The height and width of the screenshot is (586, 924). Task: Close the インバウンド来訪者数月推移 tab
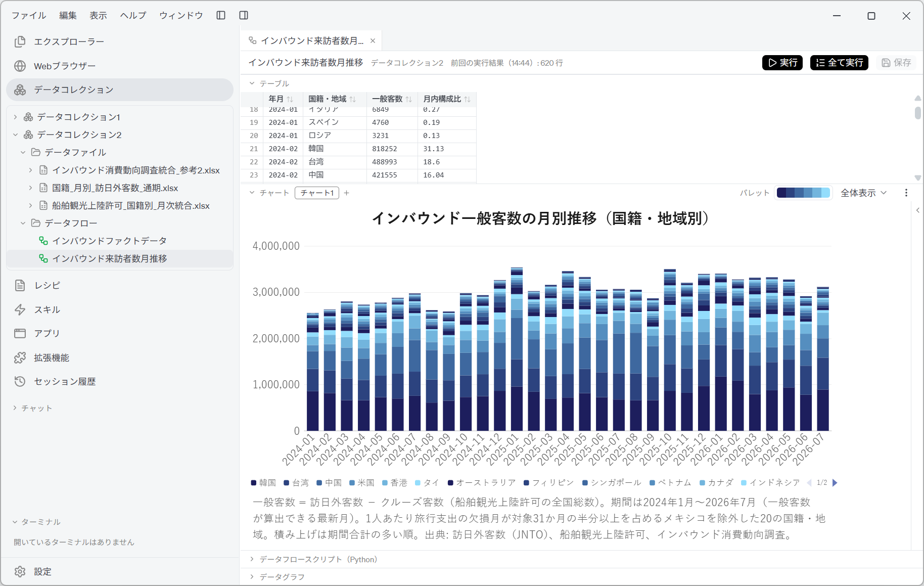tap(373, 40)
